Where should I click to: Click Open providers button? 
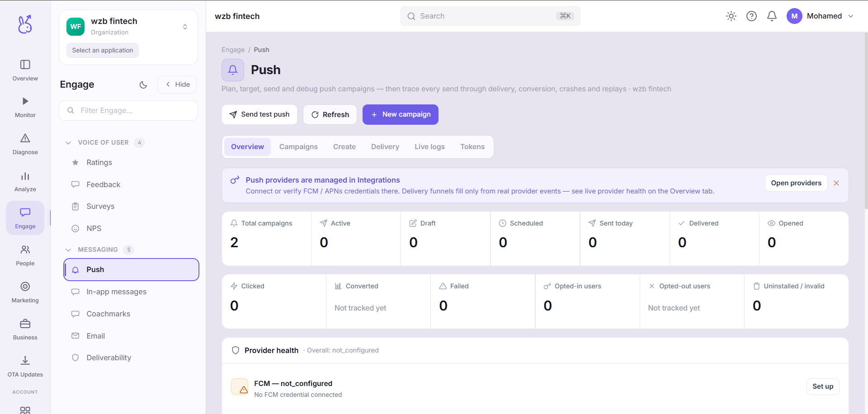pos(796,183)
